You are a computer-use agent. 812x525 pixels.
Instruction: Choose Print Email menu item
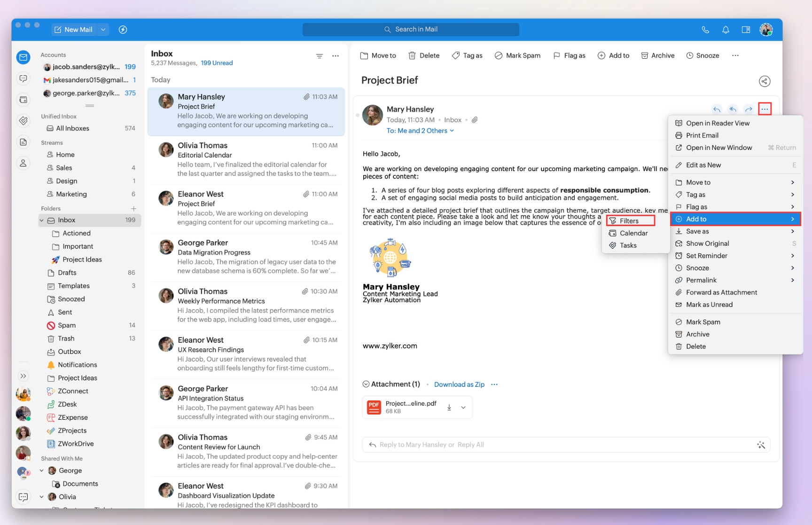click(x=735, y=135)
